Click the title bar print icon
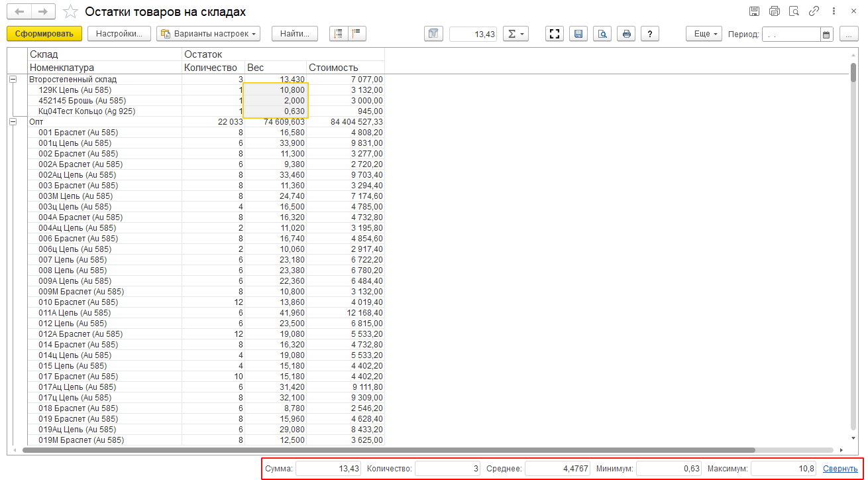 point(775,11)
